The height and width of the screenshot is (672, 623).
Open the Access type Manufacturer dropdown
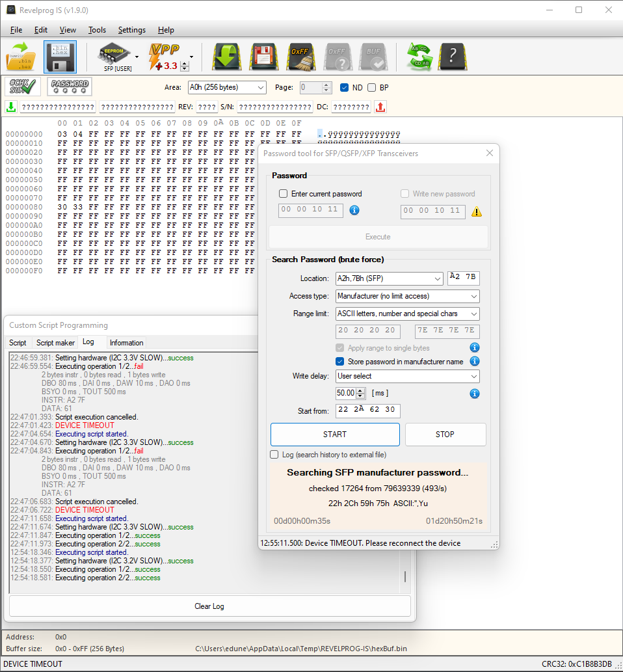[x=408, y=296]
